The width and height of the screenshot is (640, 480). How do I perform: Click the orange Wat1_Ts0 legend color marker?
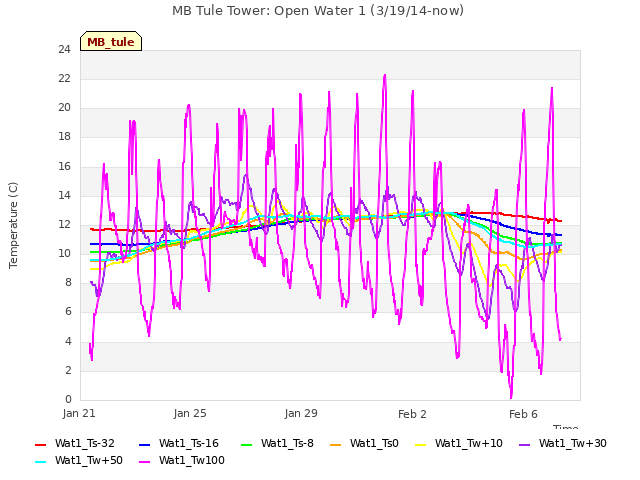[336, 444]
